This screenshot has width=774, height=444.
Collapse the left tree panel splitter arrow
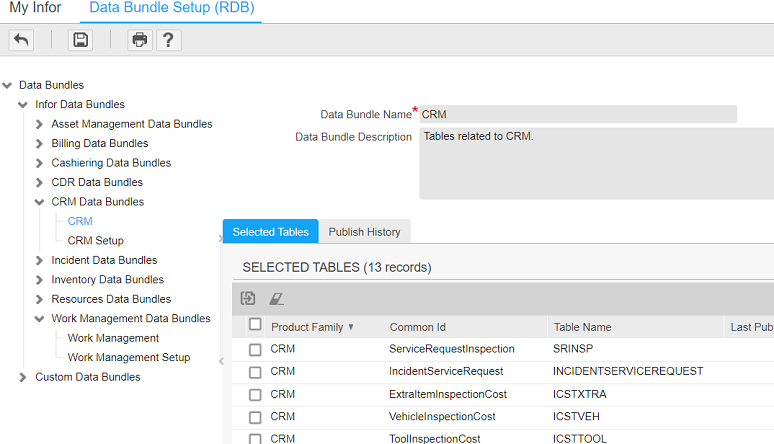point(221,239)
